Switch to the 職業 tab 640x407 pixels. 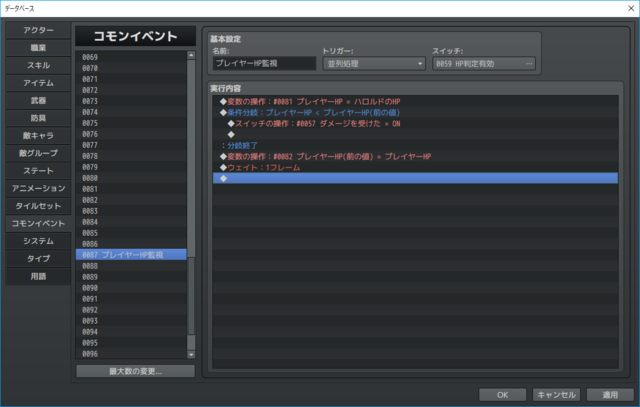coord(38,48)
